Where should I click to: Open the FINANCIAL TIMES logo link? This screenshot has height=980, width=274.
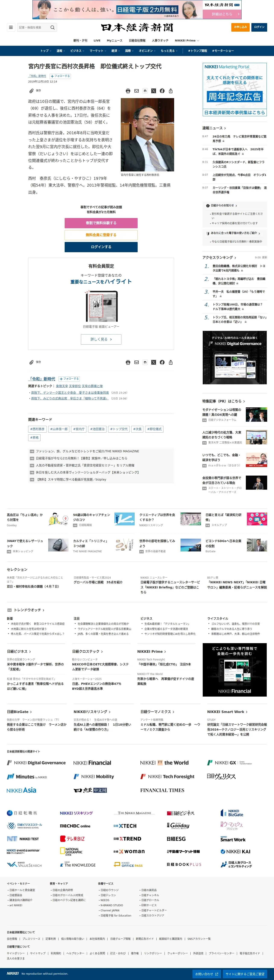[162, 790]
